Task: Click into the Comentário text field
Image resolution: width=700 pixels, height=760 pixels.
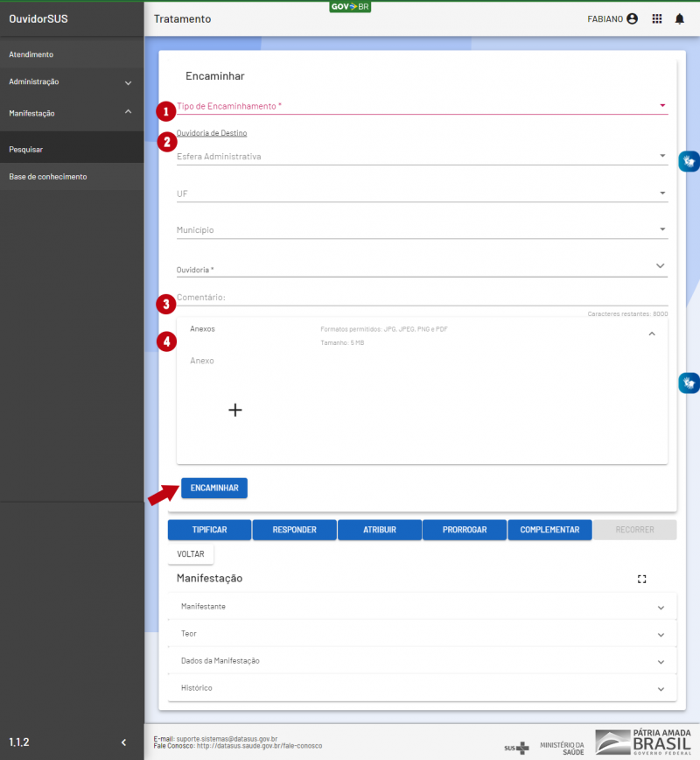Action: (x=422, y=298)
